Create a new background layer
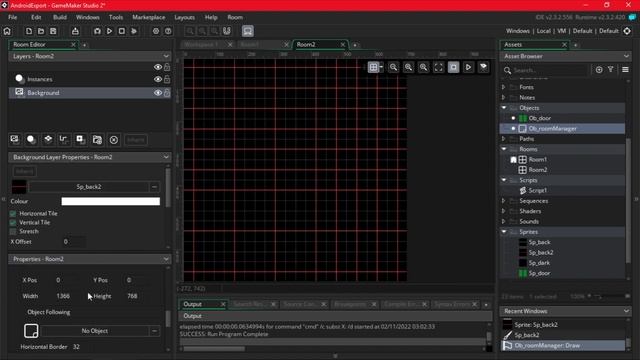Screen dimensions: 640x360 point(15,140)
